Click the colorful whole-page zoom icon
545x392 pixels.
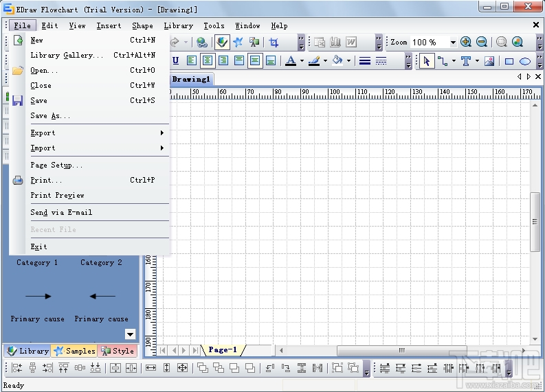coord(518,42)
